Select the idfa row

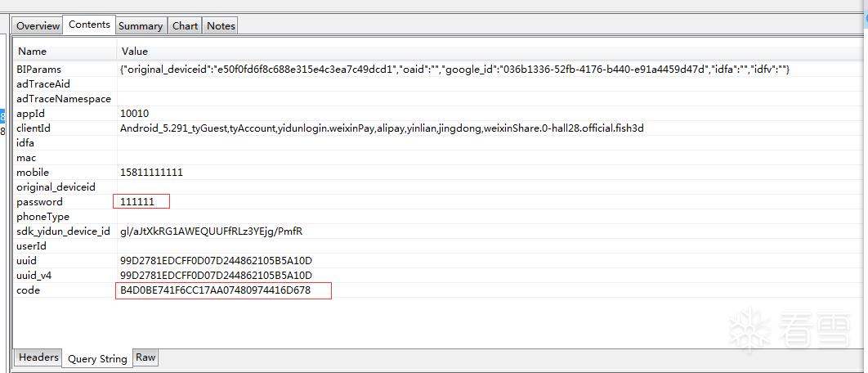pos(436,143)
